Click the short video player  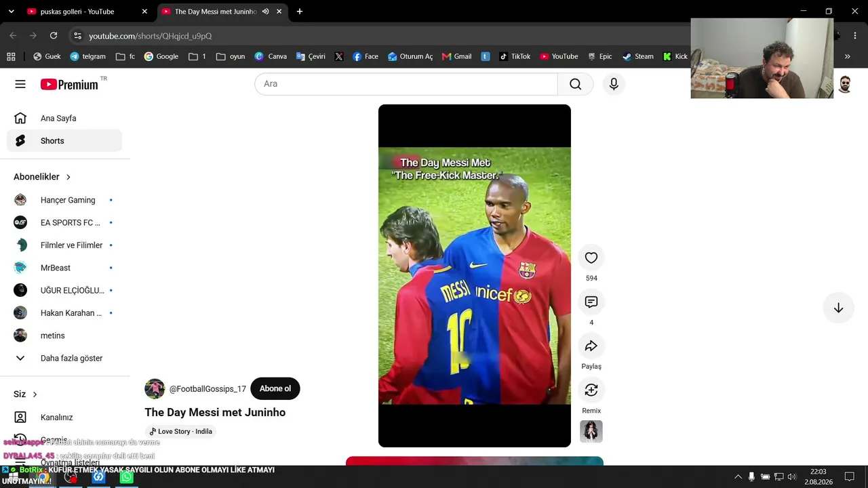click(475, 276)
